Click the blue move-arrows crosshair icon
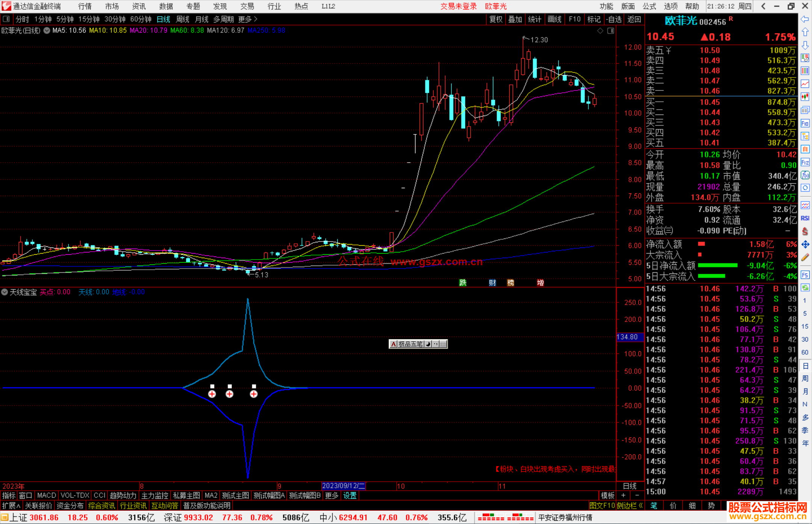 (x=805, y=245)
